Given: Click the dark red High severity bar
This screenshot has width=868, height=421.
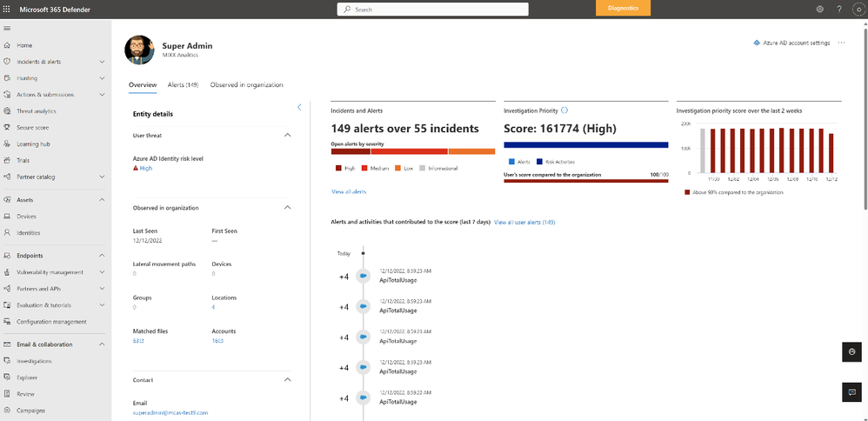Looking at the screenshot, I should pos(351,151).
